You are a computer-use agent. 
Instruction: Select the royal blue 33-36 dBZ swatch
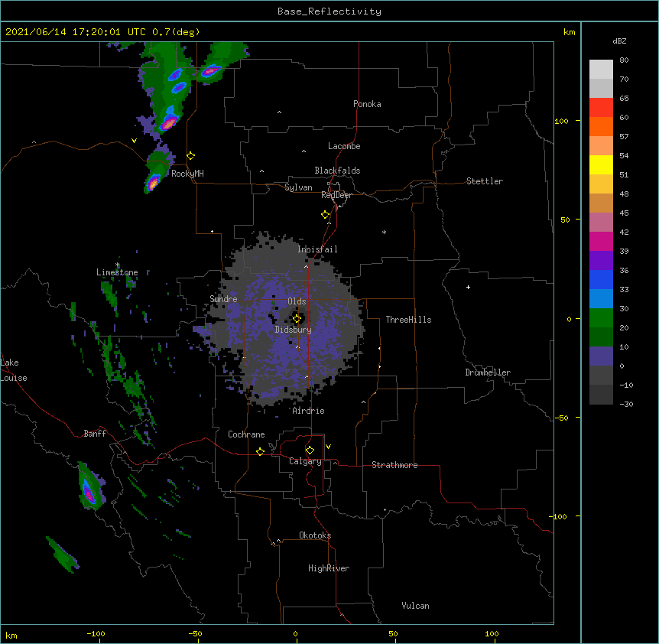601,279
